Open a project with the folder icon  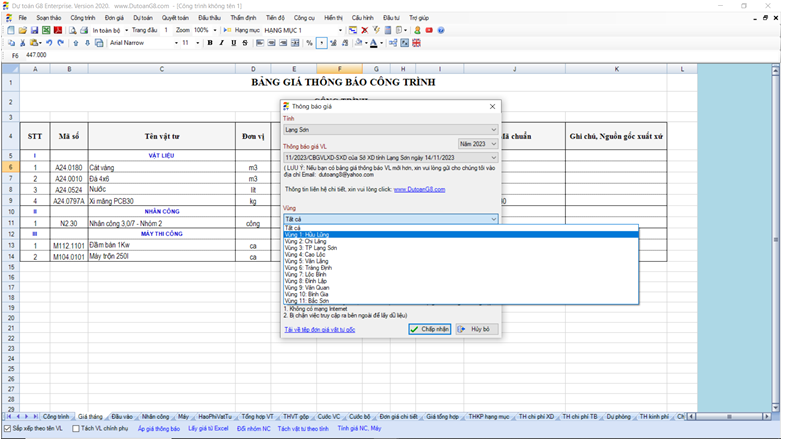tap(23, 30)
